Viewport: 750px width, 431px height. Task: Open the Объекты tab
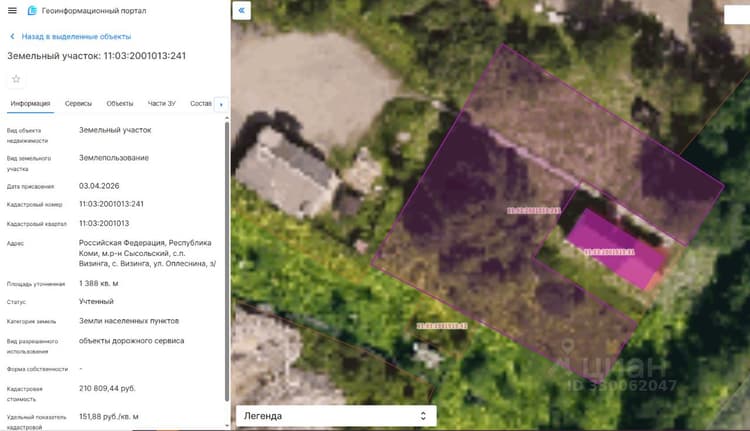click(120, 103)
